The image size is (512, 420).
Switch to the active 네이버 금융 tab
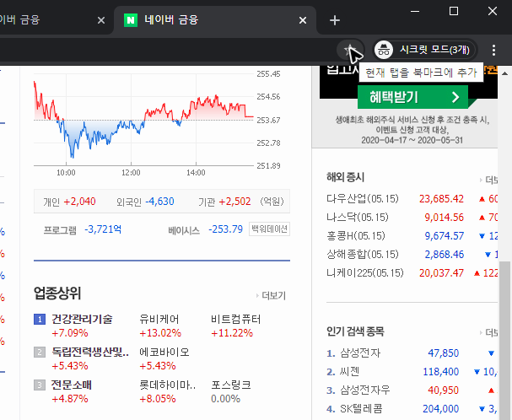(x=215, y=20)
